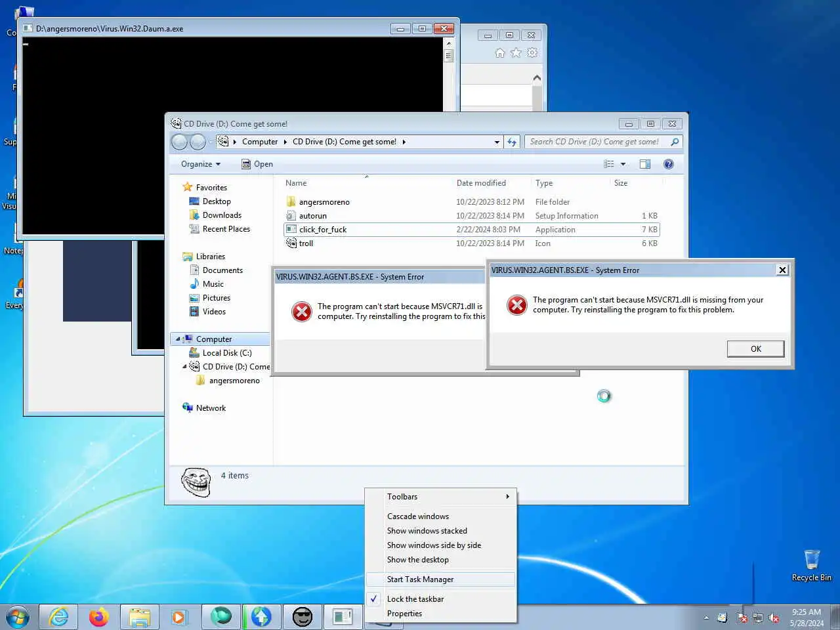Click the green orb taskbar icon
Screen dimensions: 840x630
(x=221, y=617)
